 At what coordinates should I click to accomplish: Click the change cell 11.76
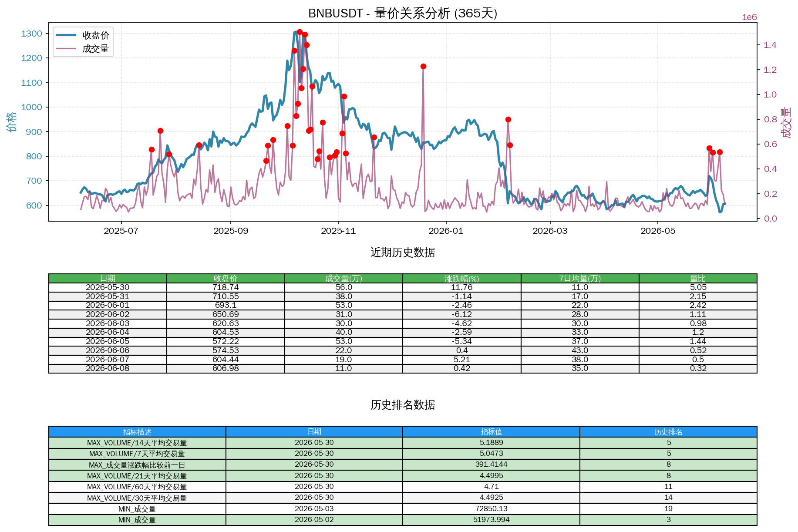pos(462,287)
